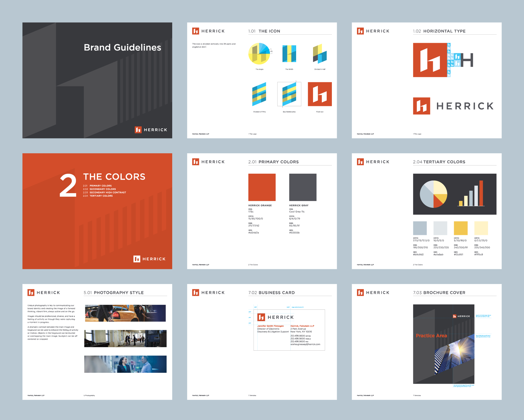
Task: Open the taxi cab photography thumbnail
Action: click(125, 313)
